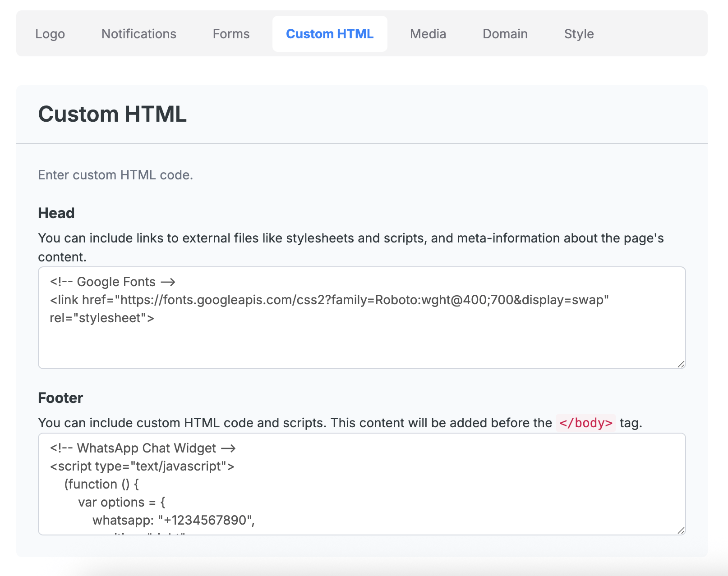Go to the Forms tab
The image size is (728, 576).
coord(231,34)
